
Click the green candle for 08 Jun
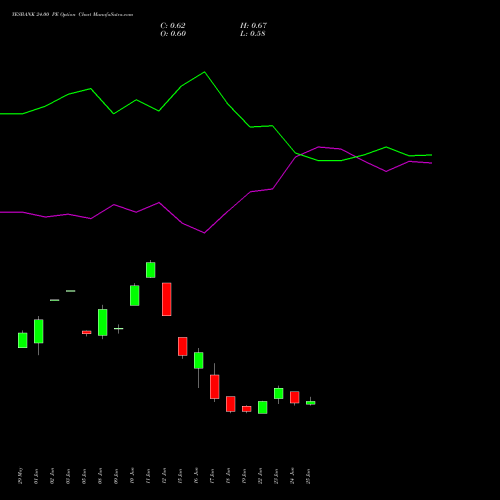(103, 322)
